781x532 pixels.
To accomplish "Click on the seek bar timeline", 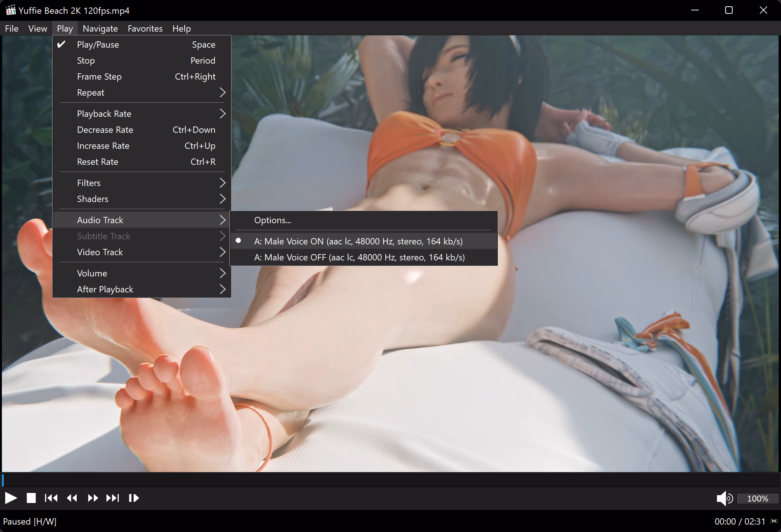I will pos(390,480).
